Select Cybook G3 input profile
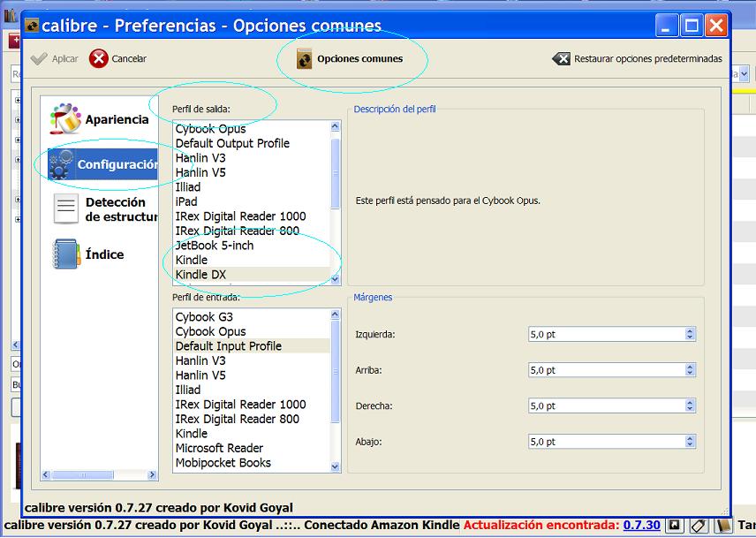The height and width of the screenshot is (538, 756). [251, 317]
